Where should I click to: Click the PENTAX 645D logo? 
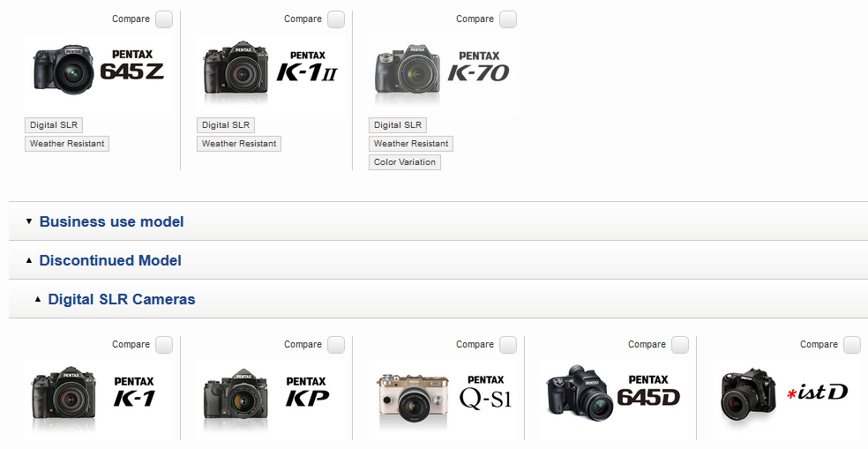click(x=648, y=391)
